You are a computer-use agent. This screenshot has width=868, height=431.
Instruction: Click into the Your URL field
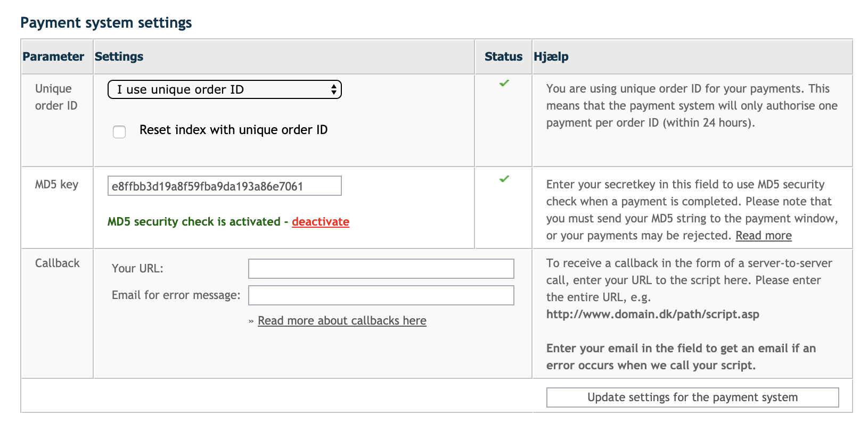tap(381, 269)
